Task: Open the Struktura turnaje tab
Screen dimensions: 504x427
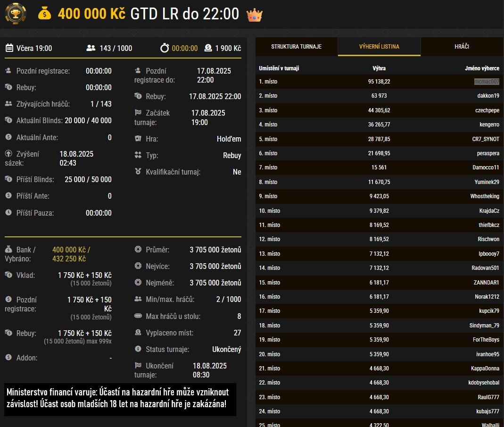Action: 296,47
